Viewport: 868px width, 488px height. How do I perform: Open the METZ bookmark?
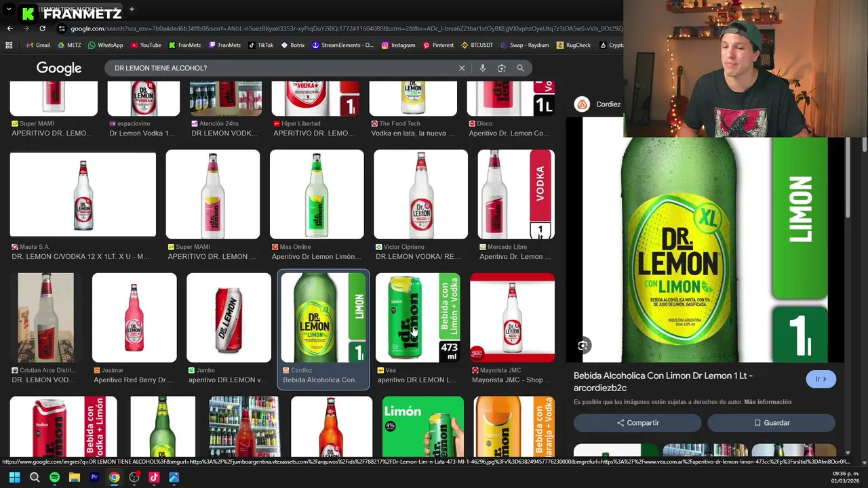coord(69,45)
